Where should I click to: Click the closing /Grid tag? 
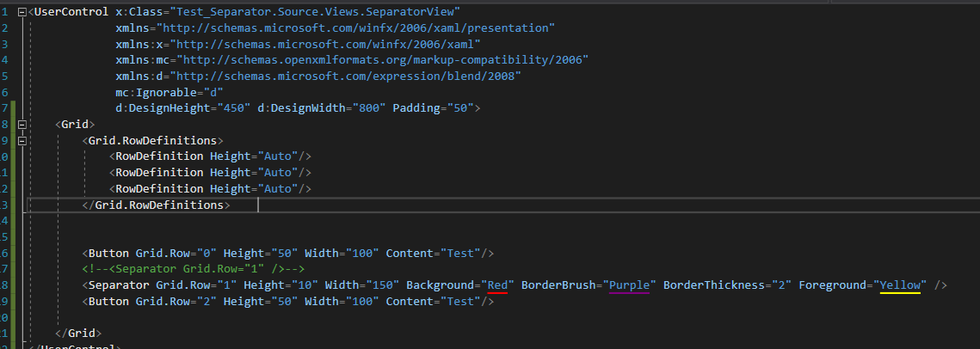click(78, 334)
